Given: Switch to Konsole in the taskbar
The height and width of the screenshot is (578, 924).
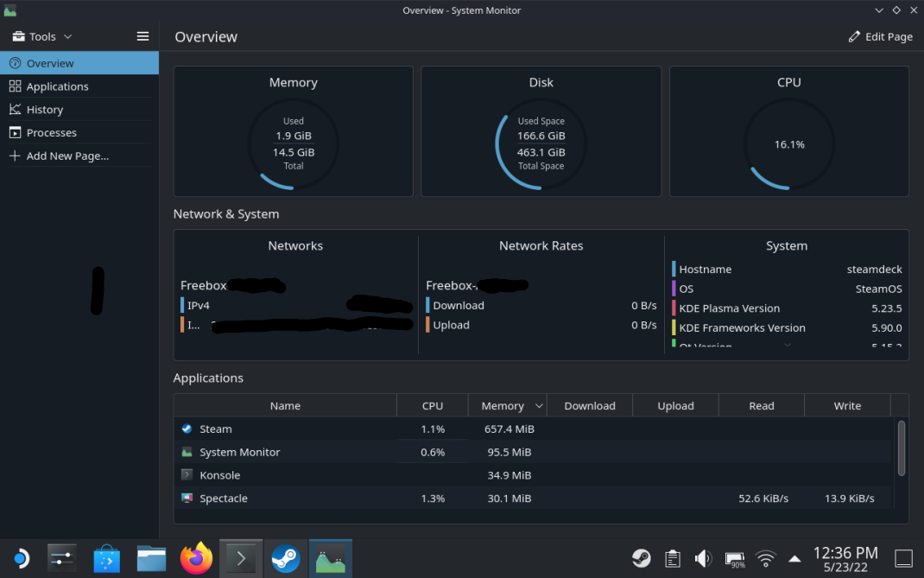Looking at the screenshot, I should [241, 558].
